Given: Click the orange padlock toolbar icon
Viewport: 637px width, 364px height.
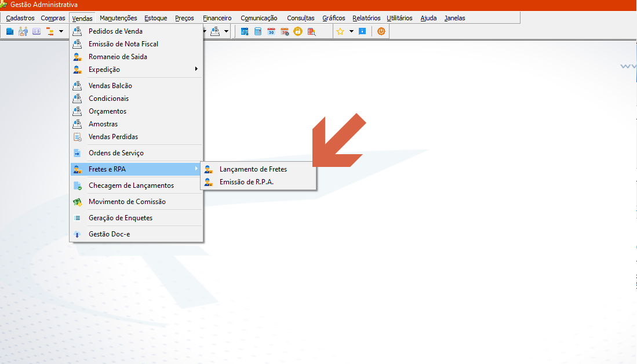Looking at the screenshot, I should point(298,31).
